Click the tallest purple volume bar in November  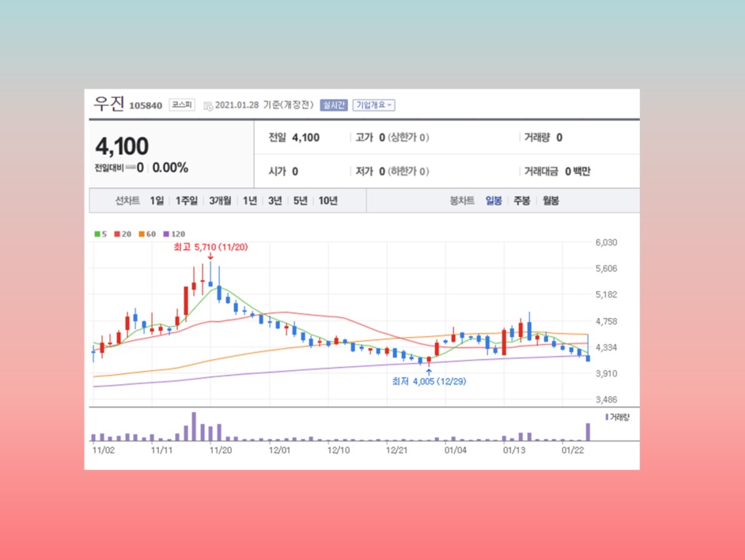coord(194,426)
